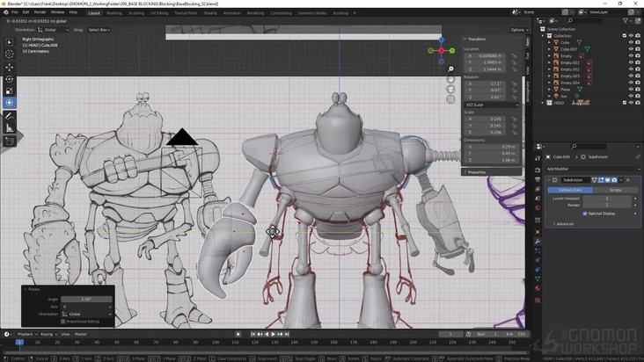Screen dimensions: 644x362
Task: Open the Rotate panel Axis dropdown
Action: pyautogui.click(x=87, y=307)
